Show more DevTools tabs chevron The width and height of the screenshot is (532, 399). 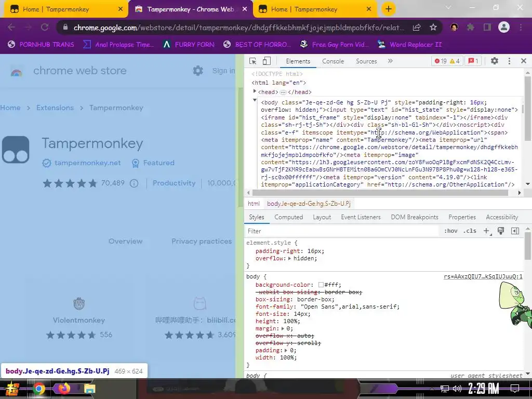tap(390, 61)
